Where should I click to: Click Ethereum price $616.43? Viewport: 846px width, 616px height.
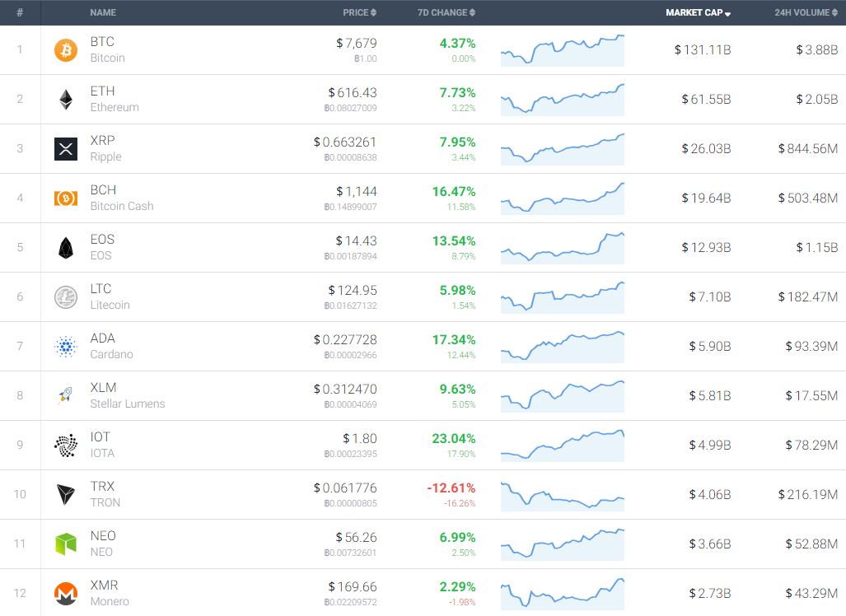(x=353, y=93)
